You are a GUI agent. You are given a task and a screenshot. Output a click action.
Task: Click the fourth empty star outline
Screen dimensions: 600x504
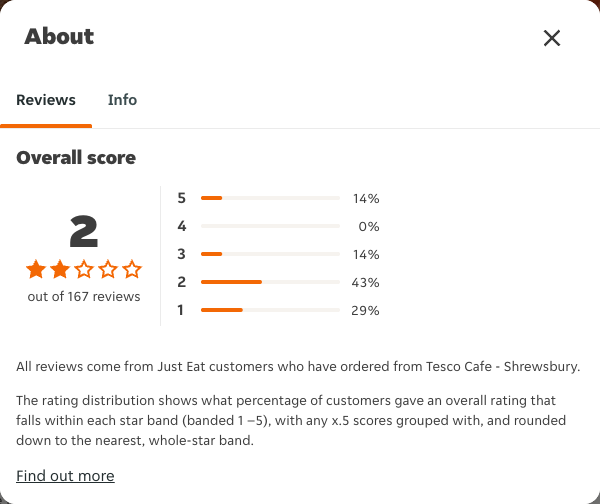(x=108, y=269)
